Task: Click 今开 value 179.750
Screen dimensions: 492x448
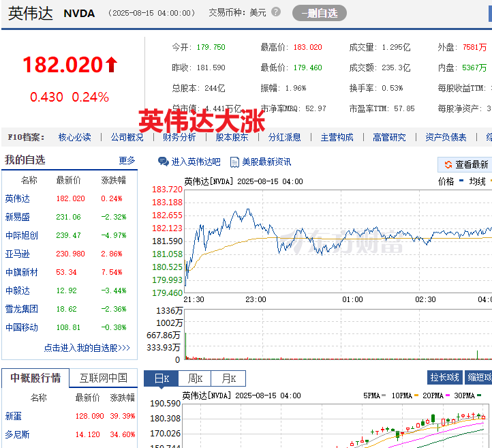Action: pos(211,47)
